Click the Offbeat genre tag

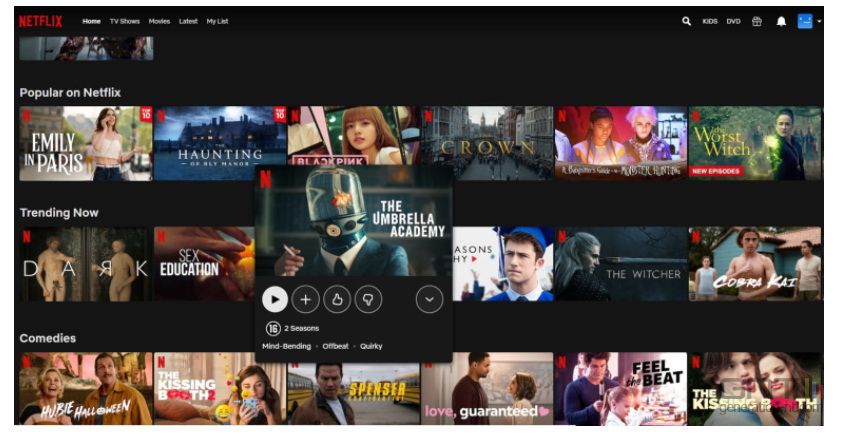coord(335,346)
